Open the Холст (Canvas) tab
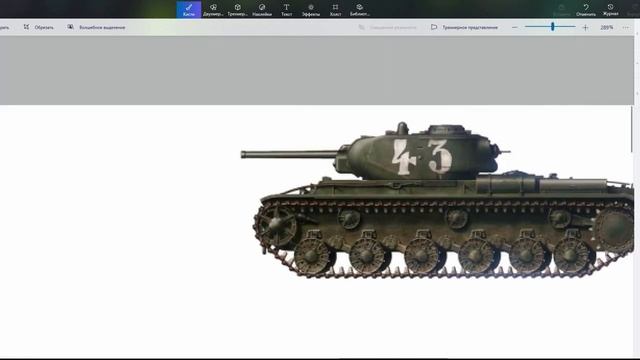640x360 pixels. [335, 9]
